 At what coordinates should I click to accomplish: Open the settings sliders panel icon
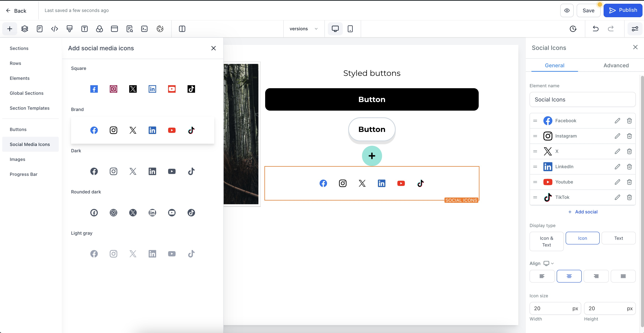[635, 29]
